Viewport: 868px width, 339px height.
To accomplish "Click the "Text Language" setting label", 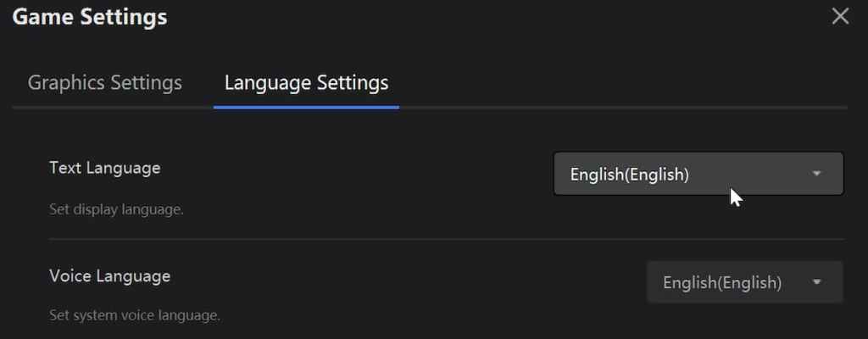I will (x=105, y=168).
